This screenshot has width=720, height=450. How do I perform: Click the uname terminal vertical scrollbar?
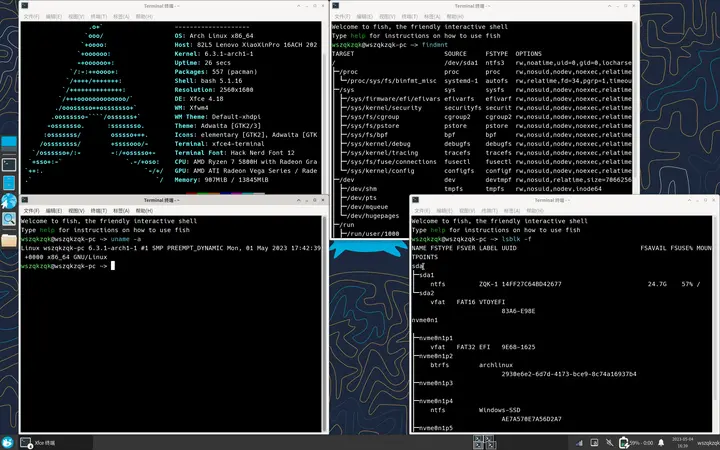click(325, 324)
